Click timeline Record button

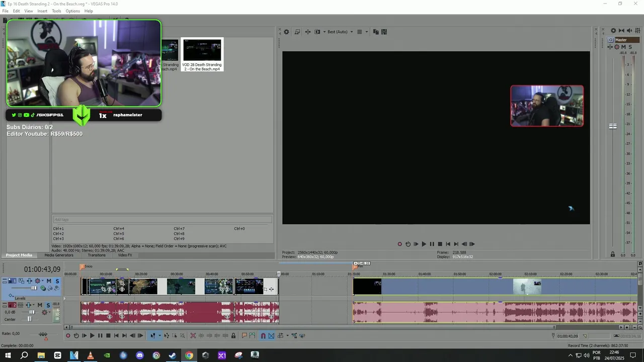(68, 335)
